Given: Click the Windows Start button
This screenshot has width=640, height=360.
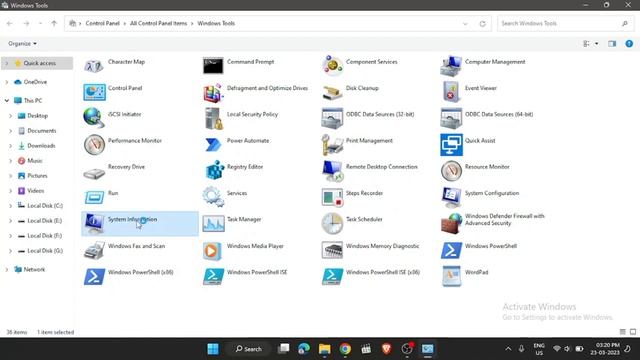Looking at the screenshot, I should pyautogui.click(x=213, y=349).
